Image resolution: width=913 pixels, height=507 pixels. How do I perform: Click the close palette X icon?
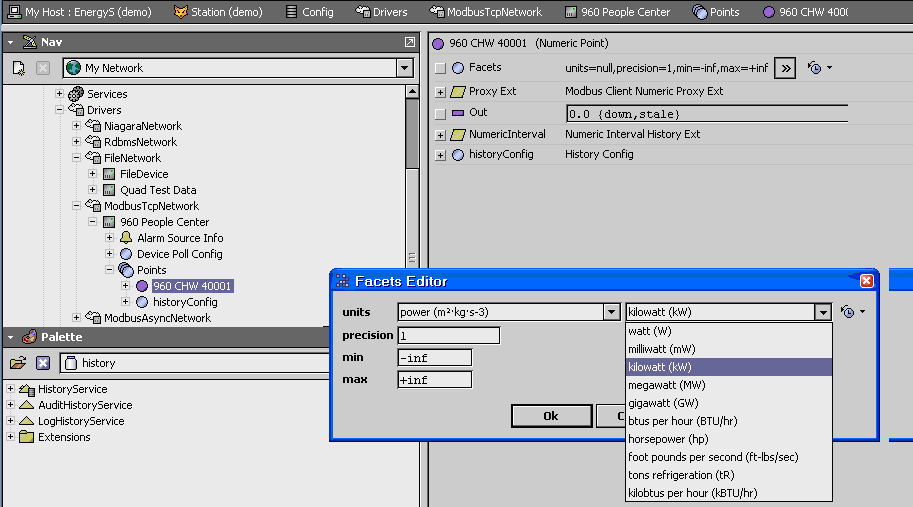[43, 363]
